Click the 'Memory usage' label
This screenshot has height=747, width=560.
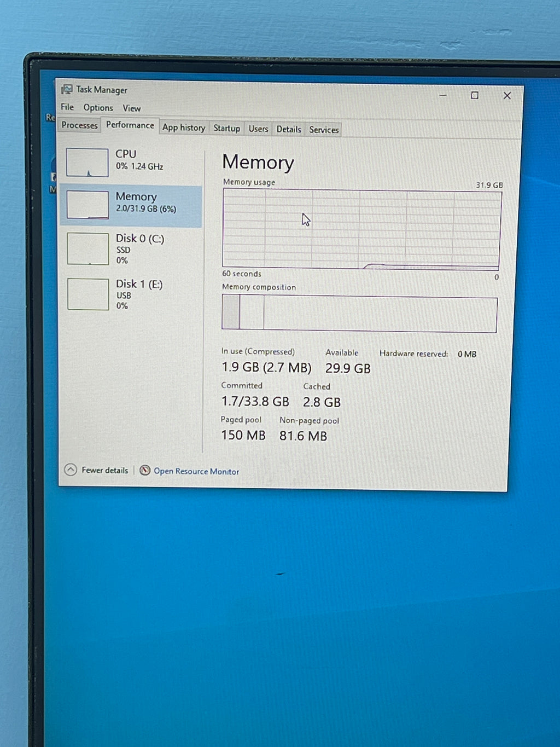click(x=249, y=182)
